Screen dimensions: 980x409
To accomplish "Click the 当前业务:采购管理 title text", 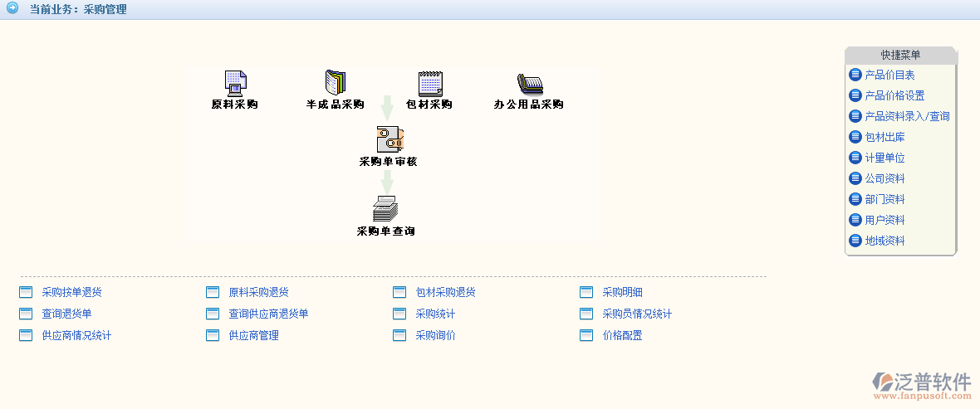I will point(78,9).
